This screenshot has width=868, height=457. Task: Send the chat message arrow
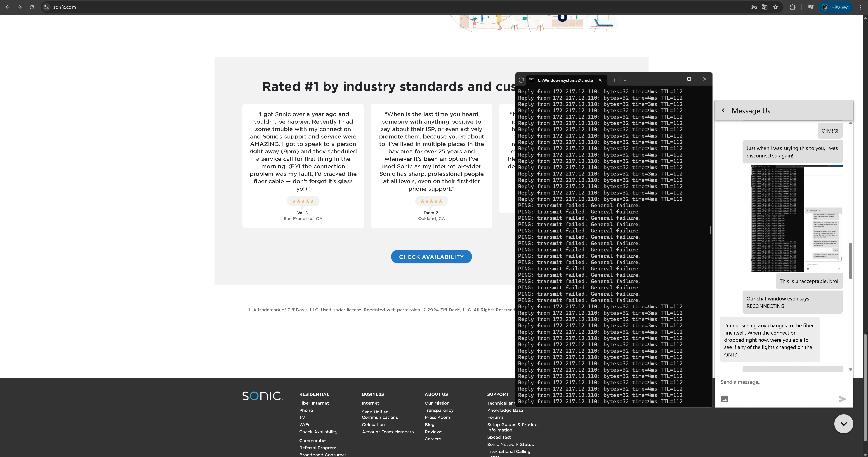coord(842,399)
